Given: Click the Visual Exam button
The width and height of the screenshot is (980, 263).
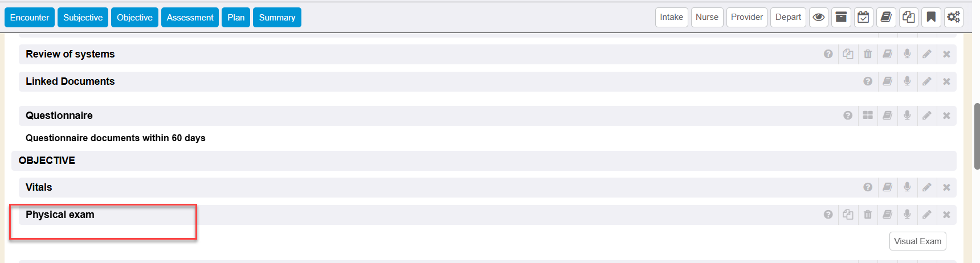Looking at the screenshot, I should coord(917,241).
